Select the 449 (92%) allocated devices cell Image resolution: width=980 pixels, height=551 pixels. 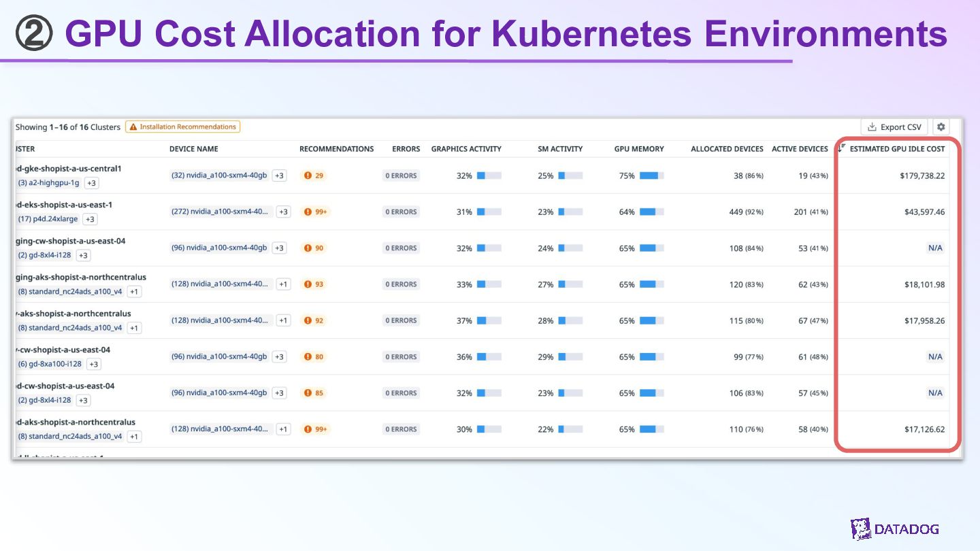(x=746, y=212)
